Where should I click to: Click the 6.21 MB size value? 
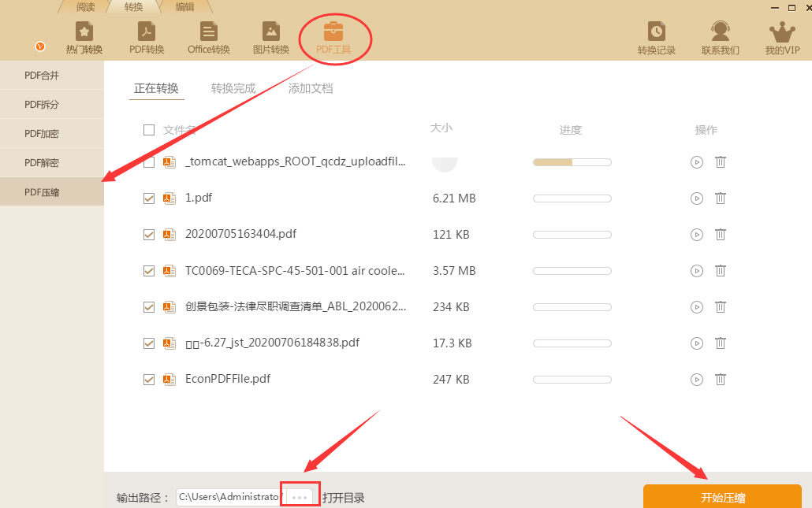coord(454,198)
